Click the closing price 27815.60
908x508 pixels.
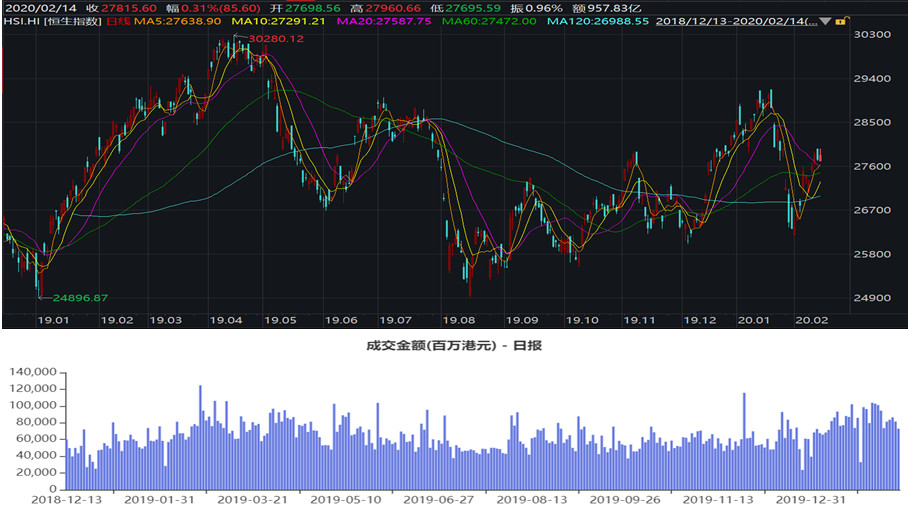(x=129, y=8)
